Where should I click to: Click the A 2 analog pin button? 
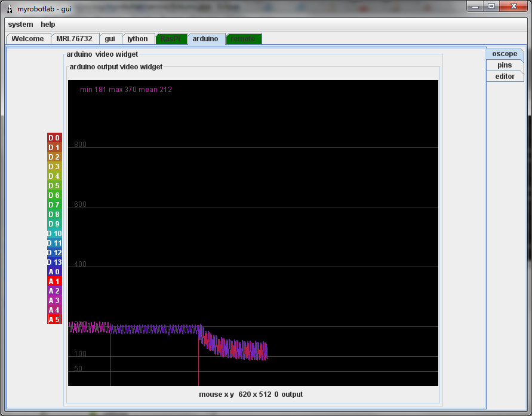54,290
